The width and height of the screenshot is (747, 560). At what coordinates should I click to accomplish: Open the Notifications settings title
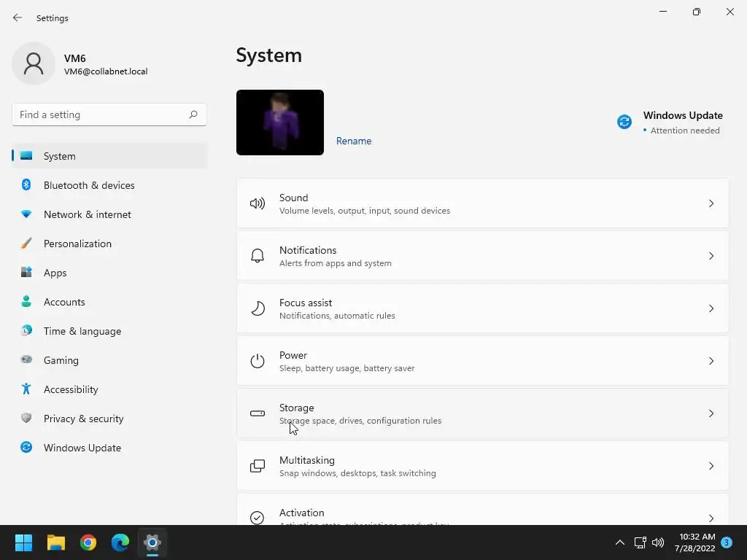pos(308,250)
